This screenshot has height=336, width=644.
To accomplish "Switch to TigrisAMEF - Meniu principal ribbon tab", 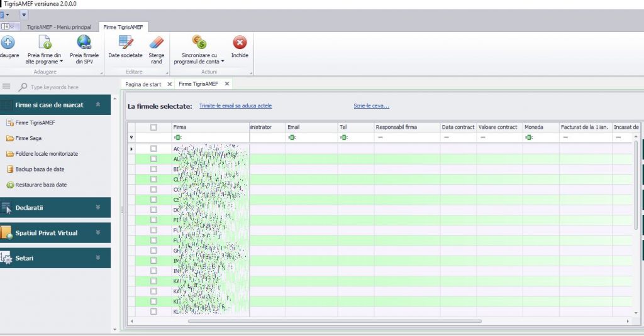I will [58, 27].
